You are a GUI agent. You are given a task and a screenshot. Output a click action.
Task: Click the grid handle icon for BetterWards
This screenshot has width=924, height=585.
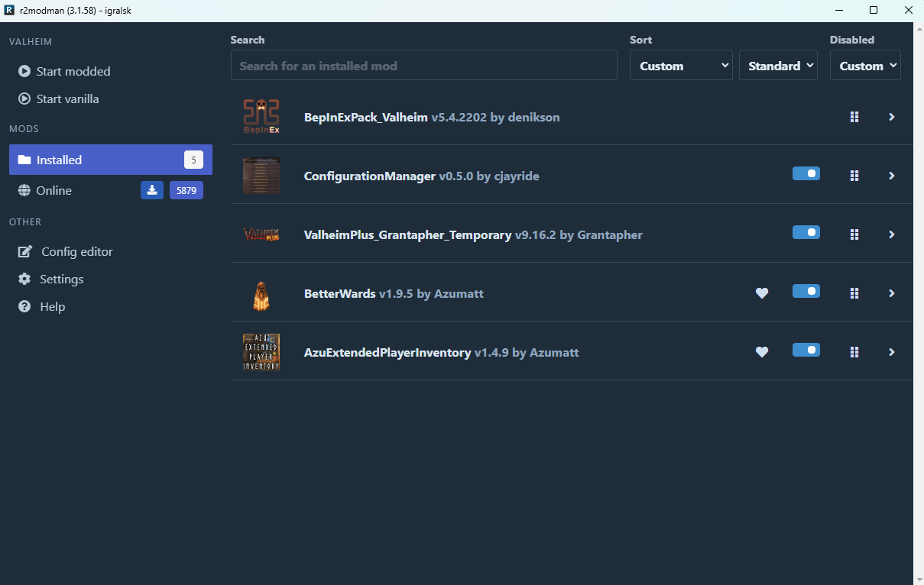pyautogui.click(x=854, y=293)
